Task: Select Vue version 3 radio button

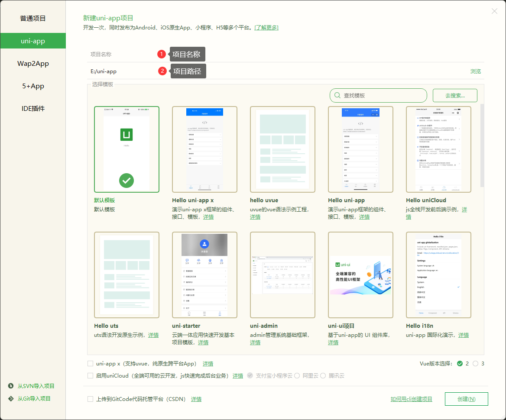Action: click(475, 364)
